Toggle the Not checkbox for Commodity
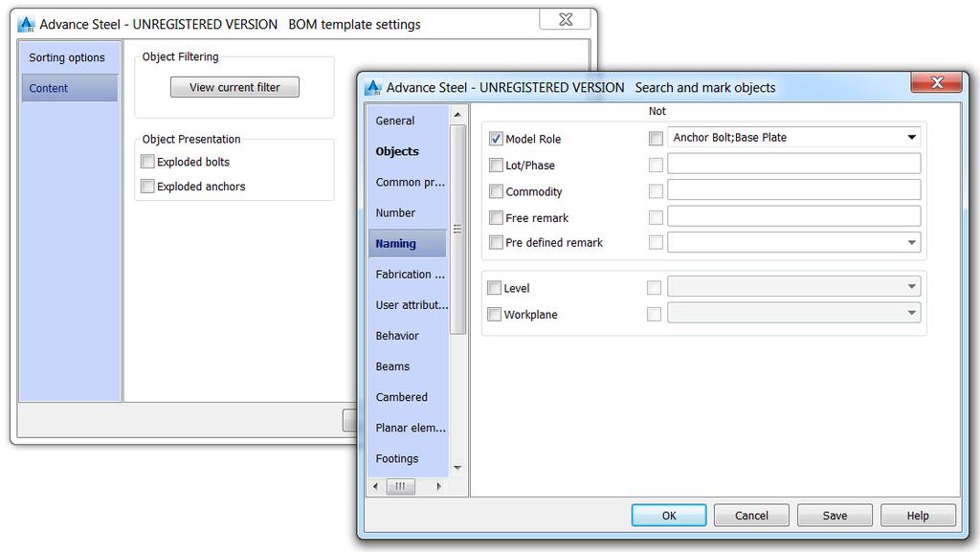The image size is (980, 552). (656, 191)
